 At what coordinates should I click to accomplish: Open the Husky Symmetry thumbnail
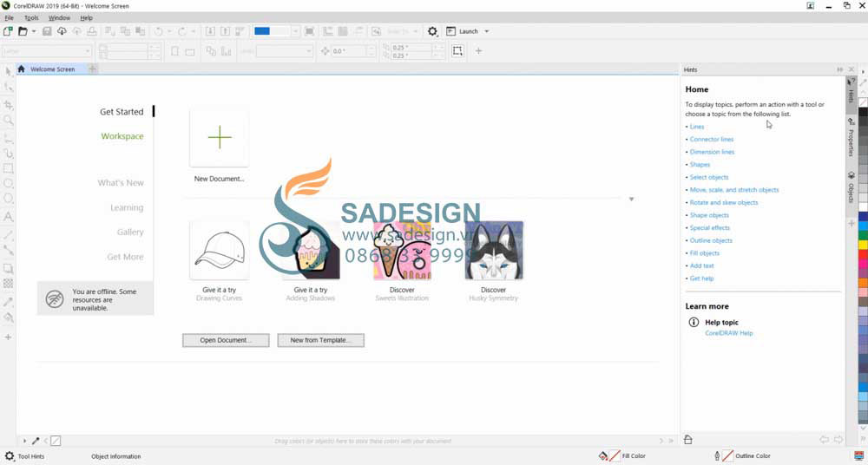(494, 250)
